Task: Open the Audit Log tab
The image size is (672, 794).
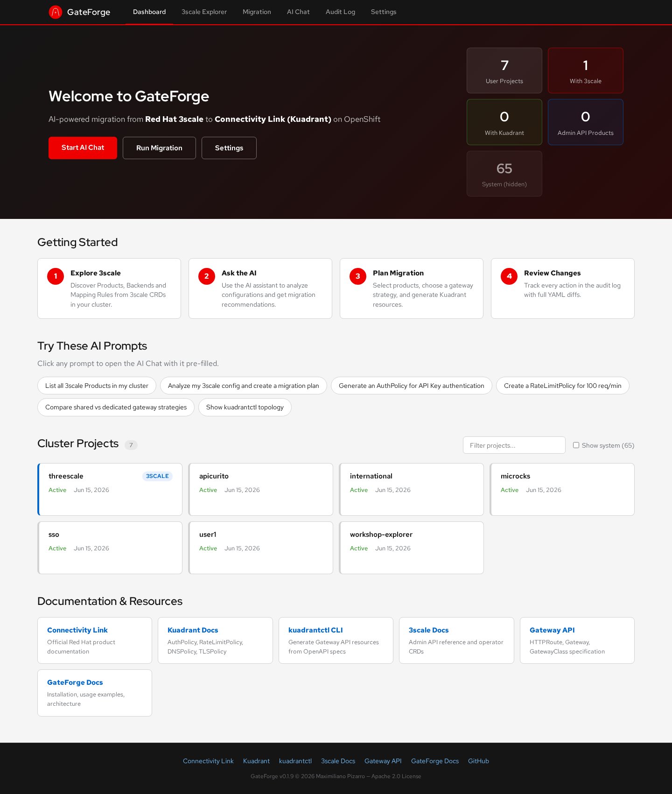Action: [x=340, y=12]
